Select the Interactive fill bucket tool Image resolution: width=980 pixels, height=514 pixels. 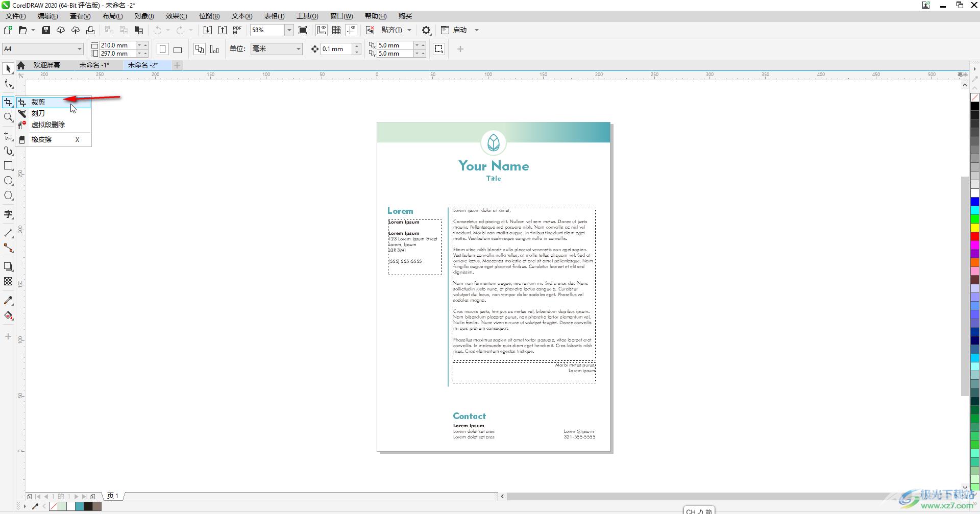click(8, 315)
